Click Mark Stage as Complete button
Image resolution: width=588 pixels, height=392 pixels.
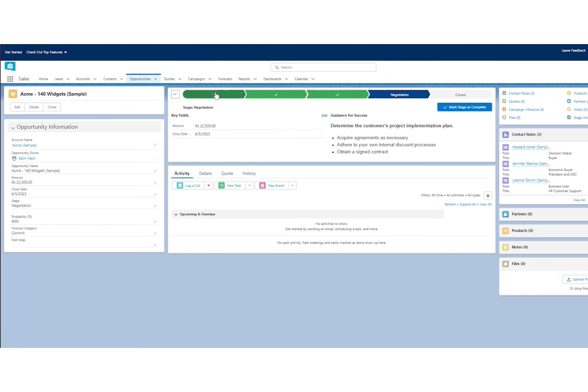coord(464,107)
